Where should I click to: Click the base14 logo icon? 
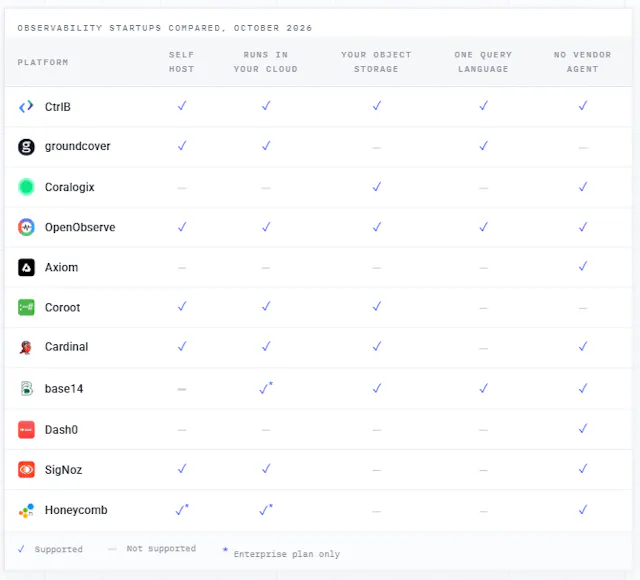coord(27,389)
